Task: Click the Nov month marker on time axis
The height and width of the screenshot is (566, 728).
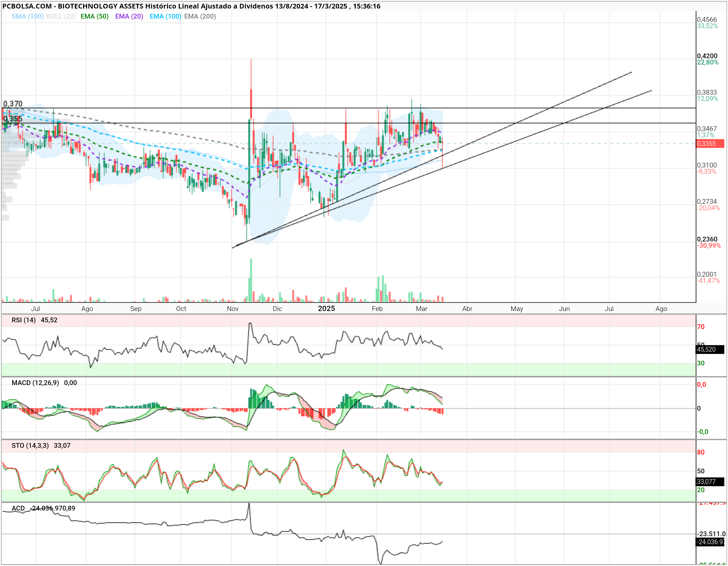Action: [233, 309]
